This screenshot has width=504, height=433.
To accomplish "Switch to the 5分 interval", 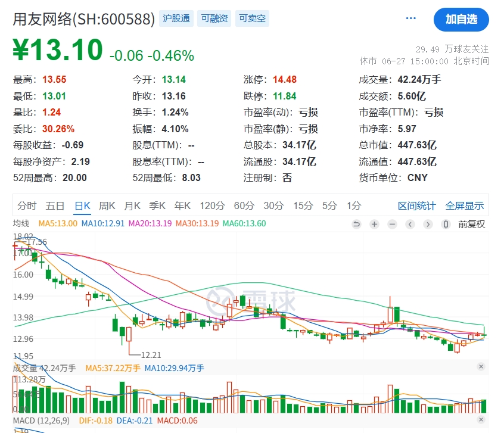I will pyautogui.click(x=330, y=205).
